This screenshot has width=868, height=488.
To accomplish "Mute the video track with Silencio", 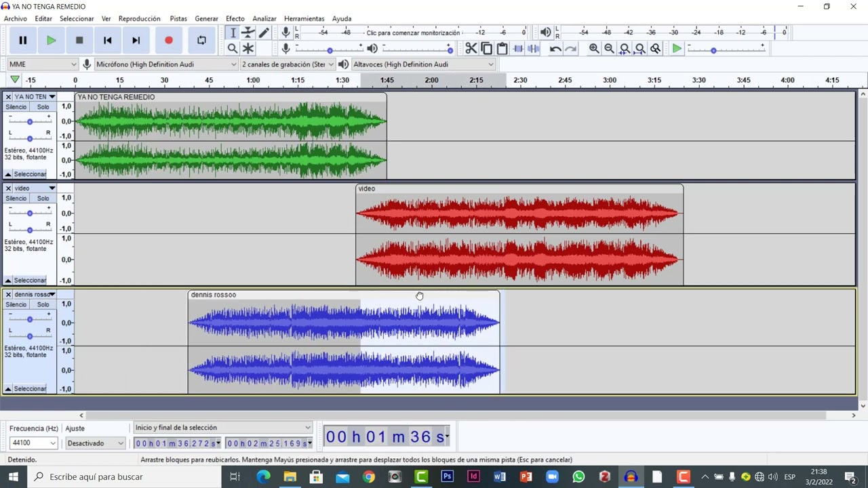I will [x=16, y=199].
